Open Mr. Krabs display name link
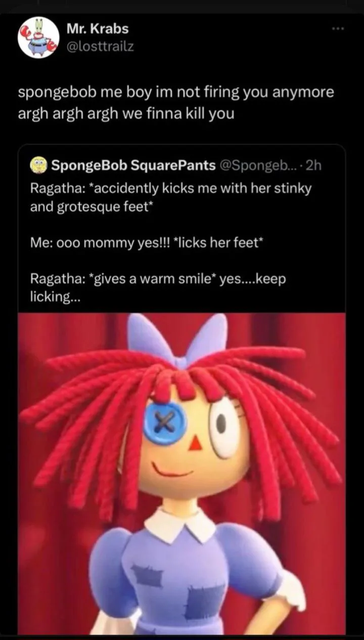This screenshot has width=364, height=640. point(98,29)
